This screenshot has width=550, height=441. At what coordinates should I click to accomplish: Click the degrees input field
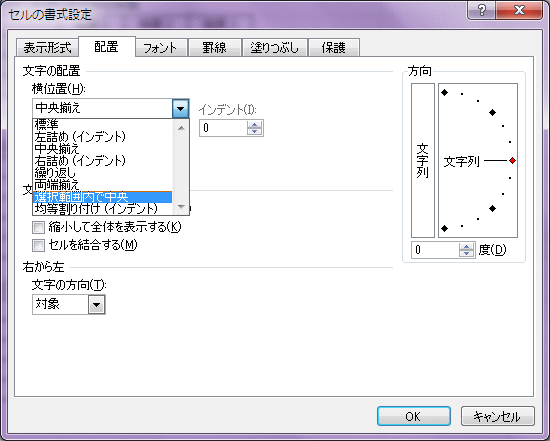point(435,250)
